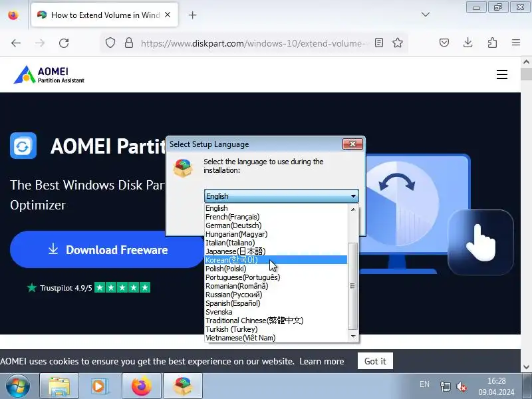Open the extensions puzzle icon
Screen dimensions: 532x399
(492, 43)
